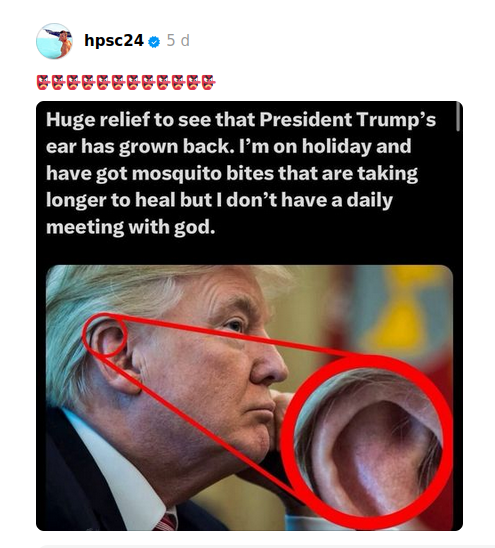Viewport: 495px width, 548px height.
Task: Click the "5 d" post timestamp
Action: tap(178, 41)
